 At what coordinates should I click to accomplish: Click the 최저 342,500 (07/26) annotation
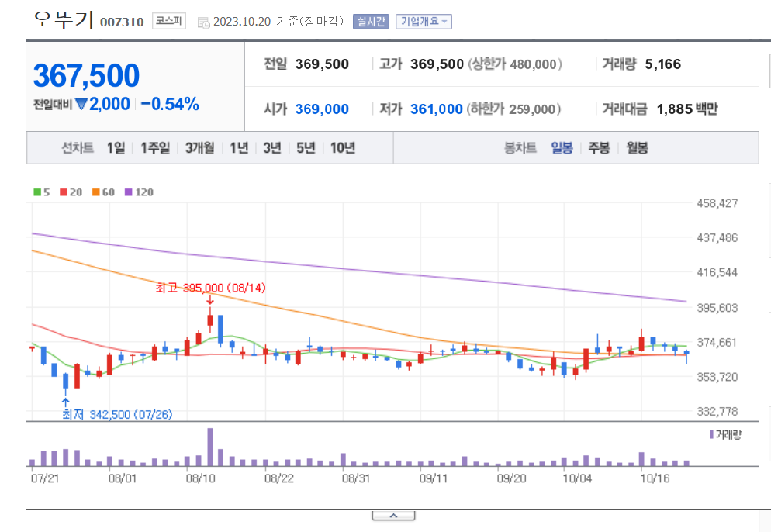[x=117, y=414]
